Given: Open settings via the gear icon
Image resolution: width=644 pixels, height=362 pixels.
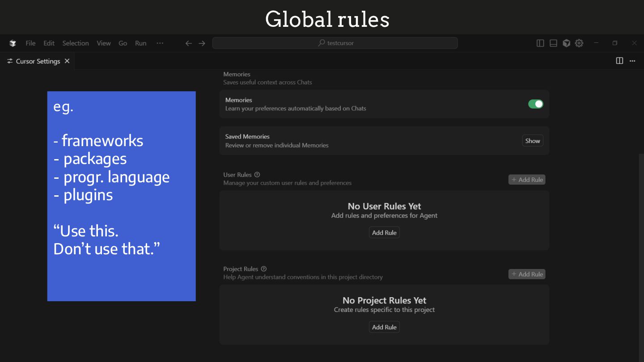Looking at the screenshot, I should (x=579, y=43).
